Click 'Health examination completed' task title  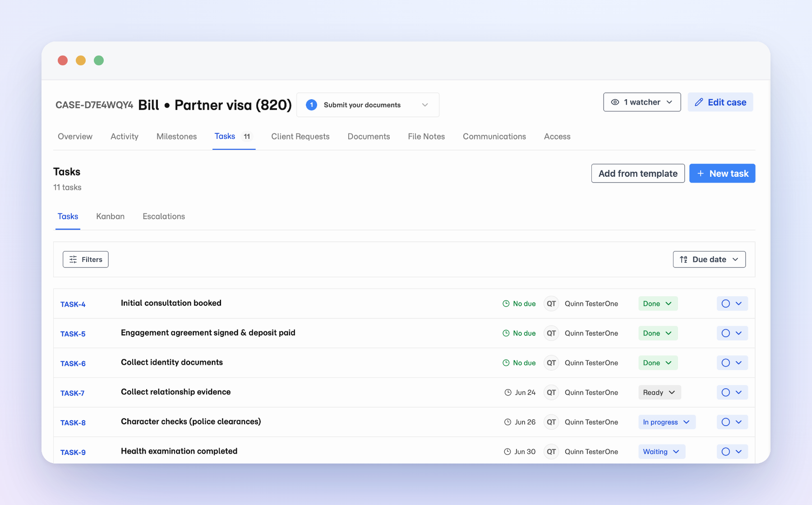pyautogui.click(x=179, y=451)
